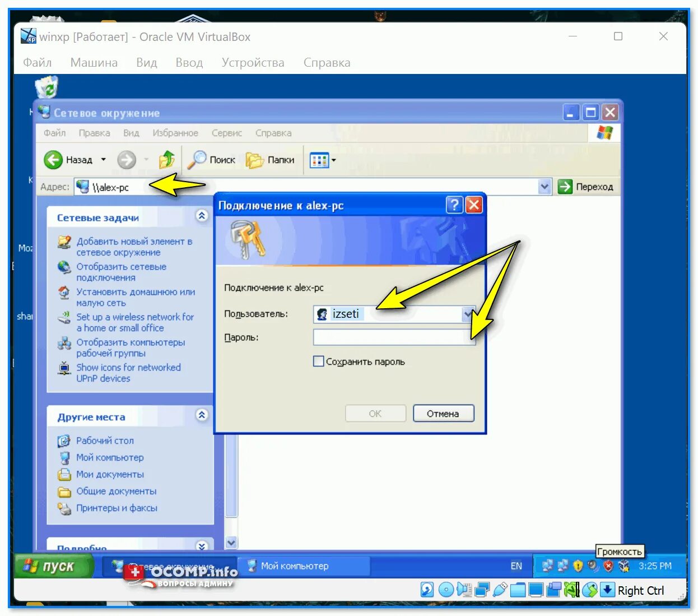Viewport: 698px width, 616px height.
Task: Open the Правка menu
Action: click(94, 133)
